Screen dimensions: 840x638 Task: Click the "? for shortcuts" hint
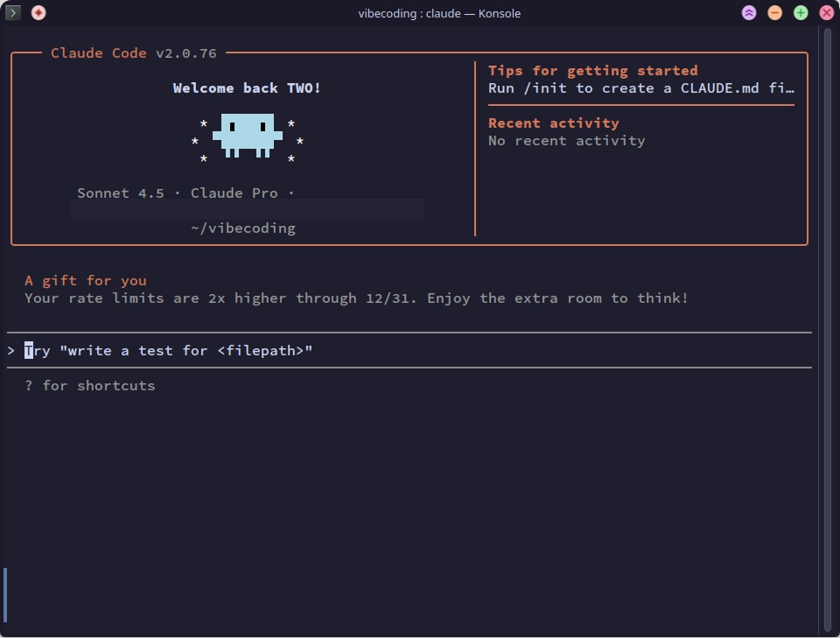tap(90, 386)
